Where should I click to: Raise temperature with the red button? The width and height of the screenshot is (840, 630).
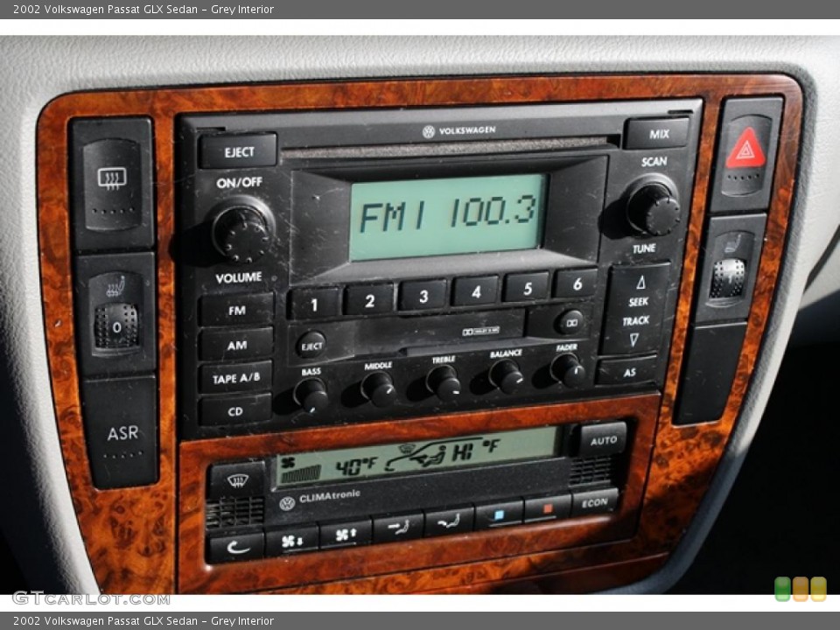[x=548, y=507]
